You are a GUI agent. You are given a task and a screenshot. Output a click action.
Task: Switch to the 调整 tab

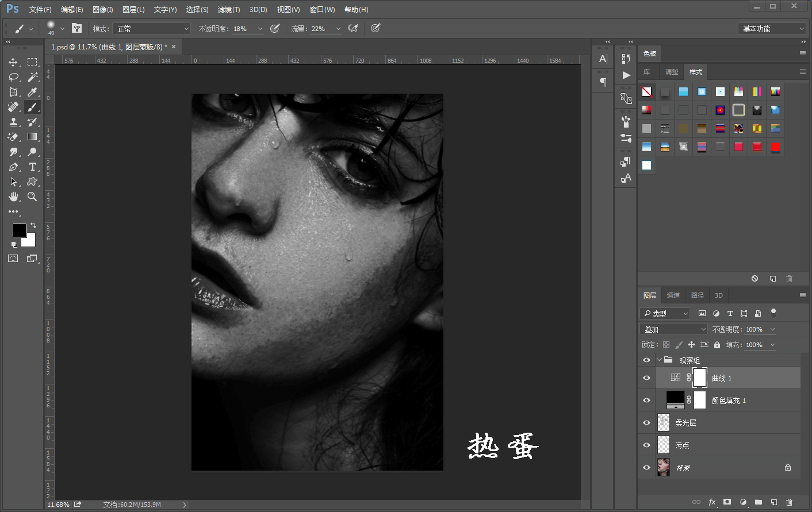pyautogui.click(x=672, y=72)
